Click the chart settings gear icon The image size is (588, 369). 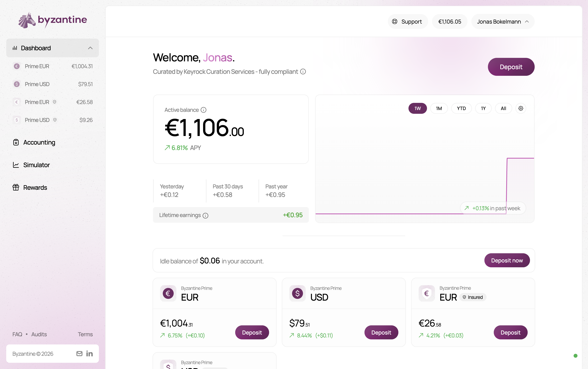521,108
